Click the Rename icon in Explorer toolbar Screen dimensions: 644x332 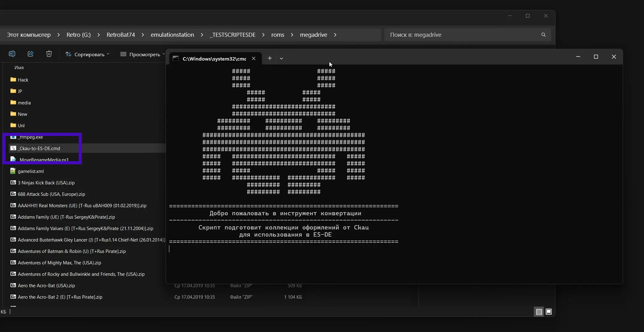(12, 54)
